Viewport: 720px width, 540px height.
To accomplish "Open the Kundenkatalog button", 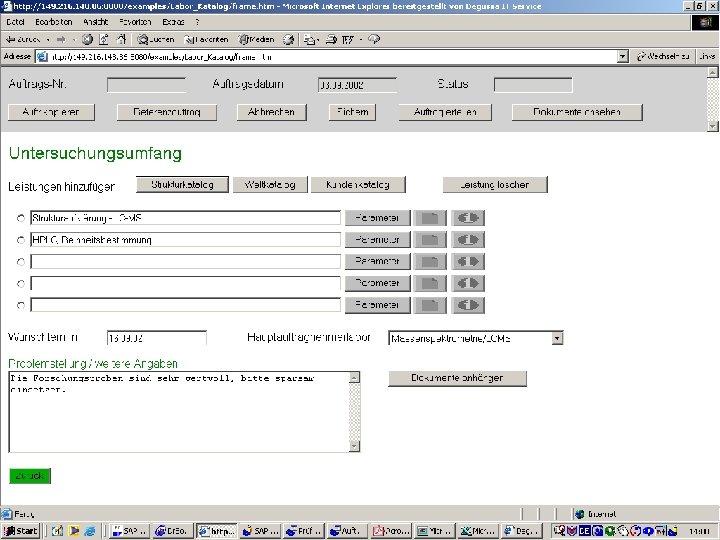I will click(x=358, y=185).
